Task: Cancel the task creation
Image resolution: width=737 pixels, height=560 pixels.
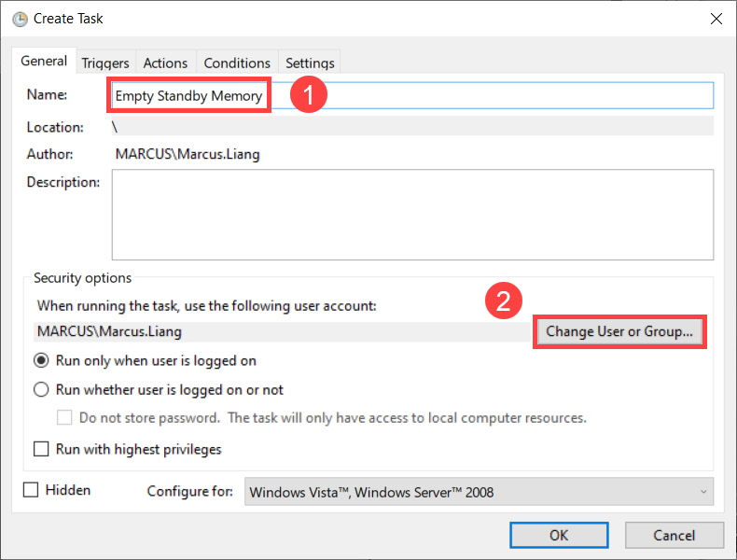Action: coord(674,535)
